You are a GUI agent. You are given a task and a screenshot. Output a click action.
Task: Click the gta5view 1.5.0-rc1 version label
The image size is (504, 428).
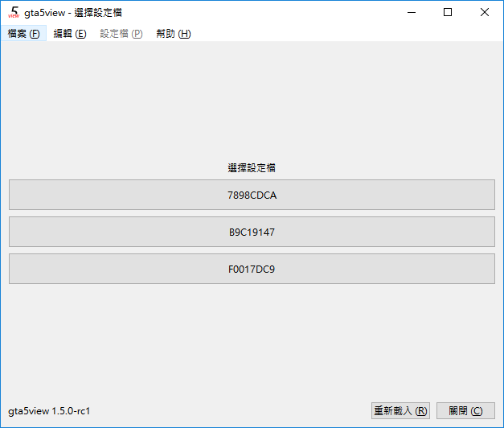[x=49, y=411]
